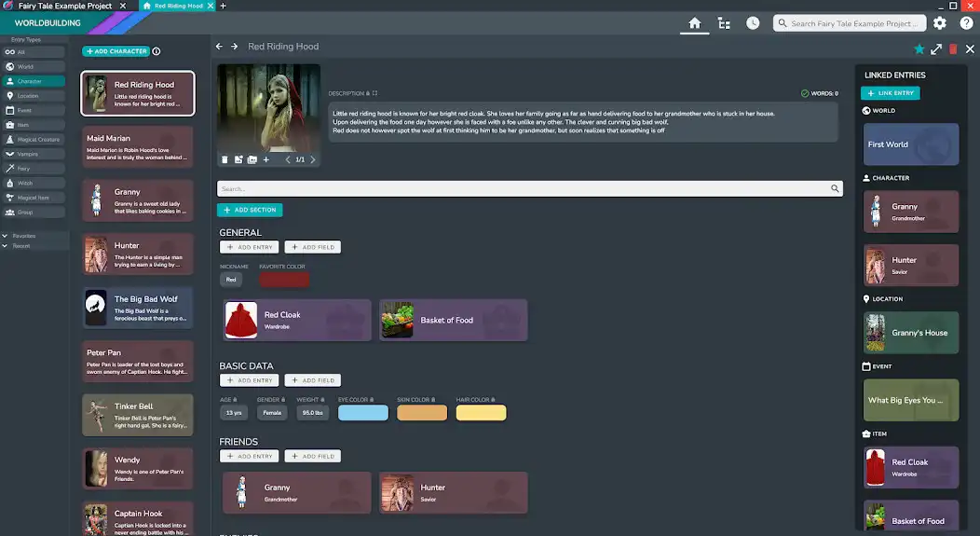Viewport: 980px width, 536px height.
Task: Click the Add Section button
Action: coord(250,210)
